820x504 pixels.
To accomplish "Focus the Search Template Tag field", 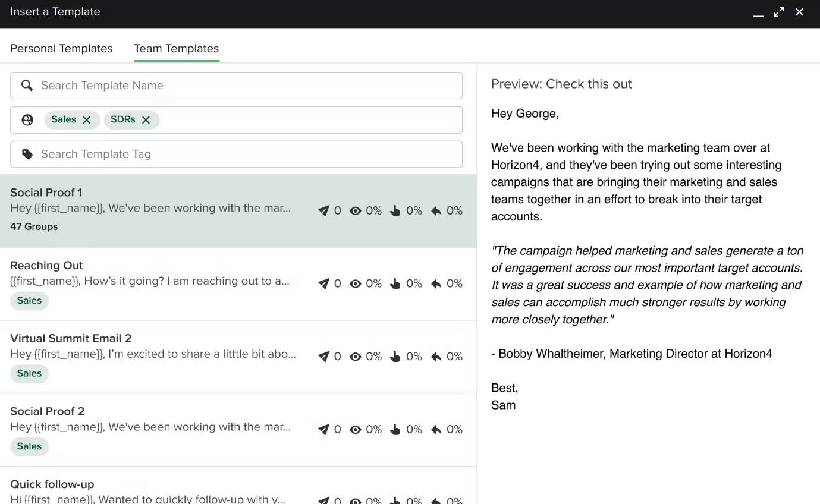I will [x=250, y=155].
